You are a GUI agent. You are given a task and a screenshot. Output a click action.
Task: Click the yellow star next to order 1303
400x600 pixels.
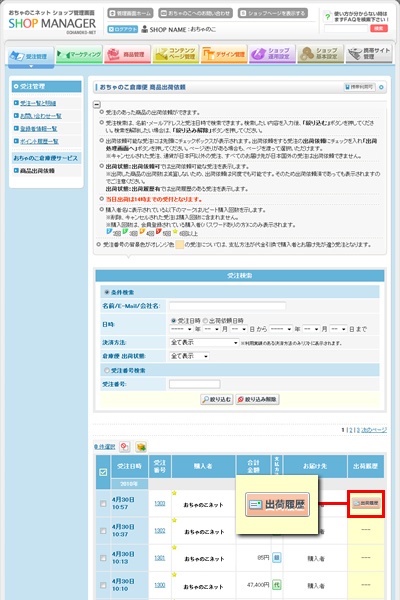click(175, 493)
